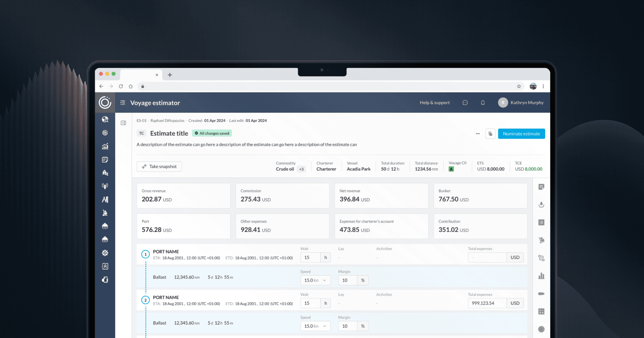Open the notifications bell
The height and width of the screenshot is (338, 644).
[483, 103]
